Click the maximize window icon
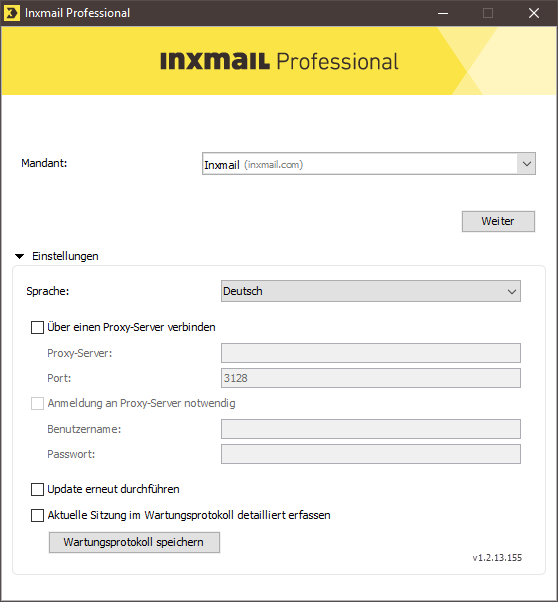Image resolution: width=558 pixels, height=602 pixels. coord(488,13)
